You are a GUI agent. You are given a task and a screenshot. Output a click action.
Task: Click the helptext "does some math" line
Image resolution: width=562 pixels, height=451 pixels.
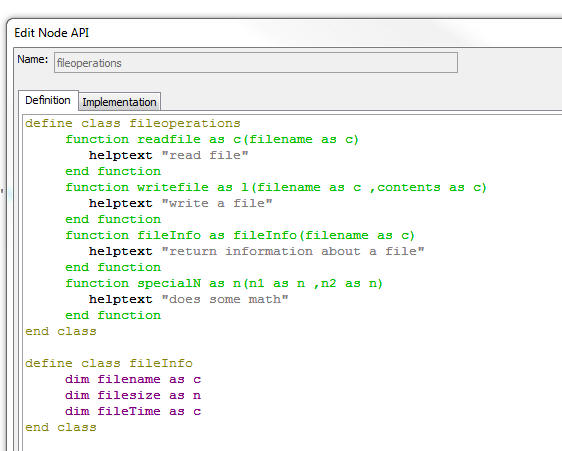[x=189, y=300]
